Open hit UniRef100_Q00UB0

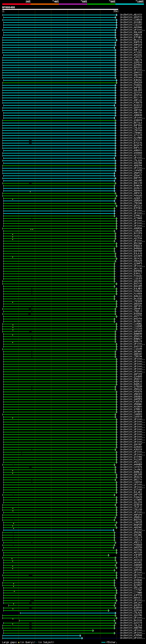pos(131,22)
